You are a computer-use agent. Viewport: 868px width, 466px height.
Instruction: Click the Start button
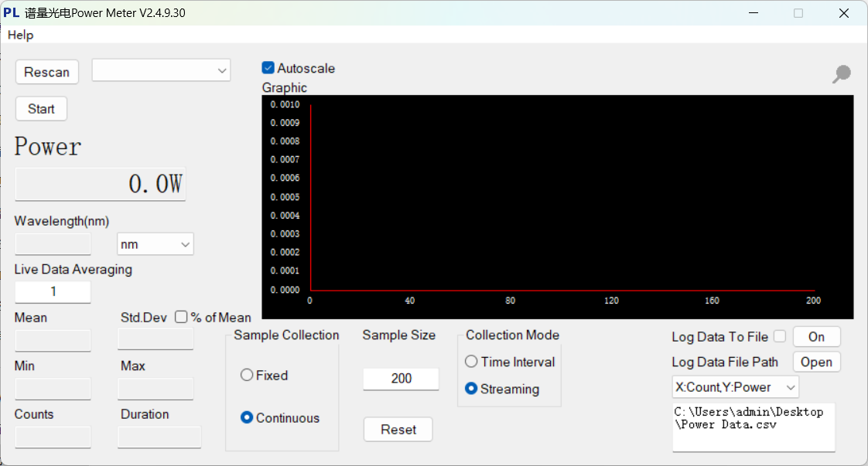[x=41, y=109]
